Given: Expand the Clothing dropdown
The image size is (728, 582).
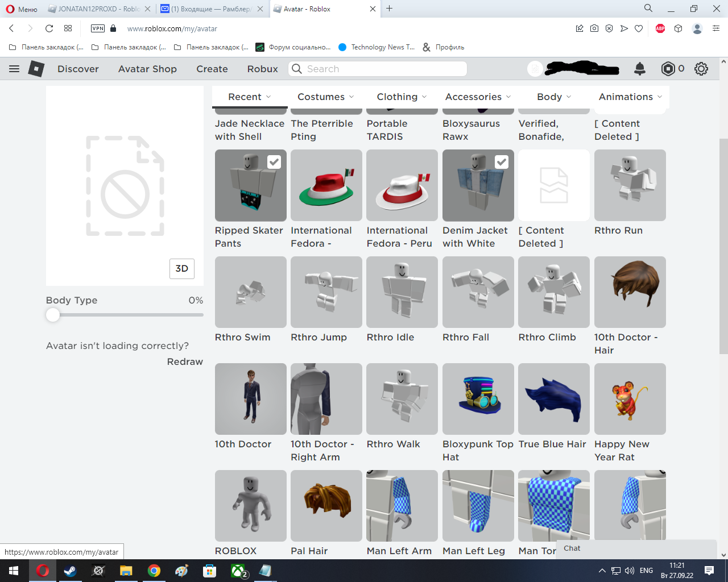Looking at the screenshot, I should 402,97.
